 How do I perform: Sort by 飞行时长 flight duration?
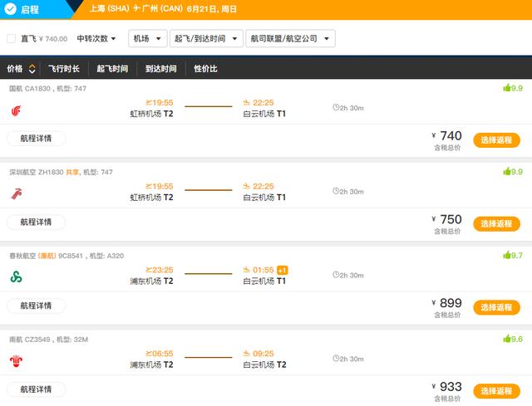point(64,69)
